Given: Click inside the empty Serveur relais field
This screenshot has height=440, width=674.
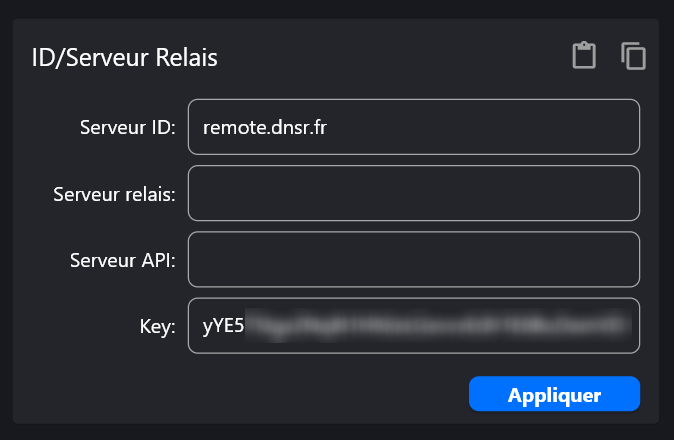Looking at the screenshot, I should [414, 193].
